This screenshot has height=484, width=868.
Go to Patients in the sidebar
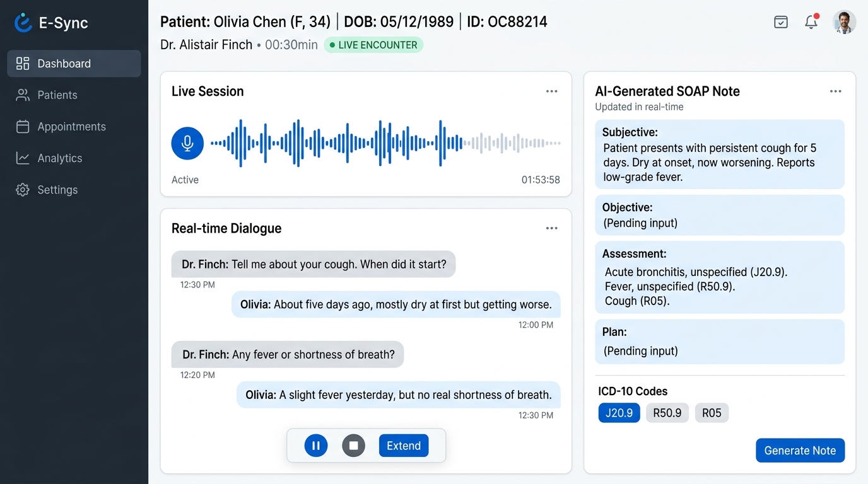click(x=74, y=95)
